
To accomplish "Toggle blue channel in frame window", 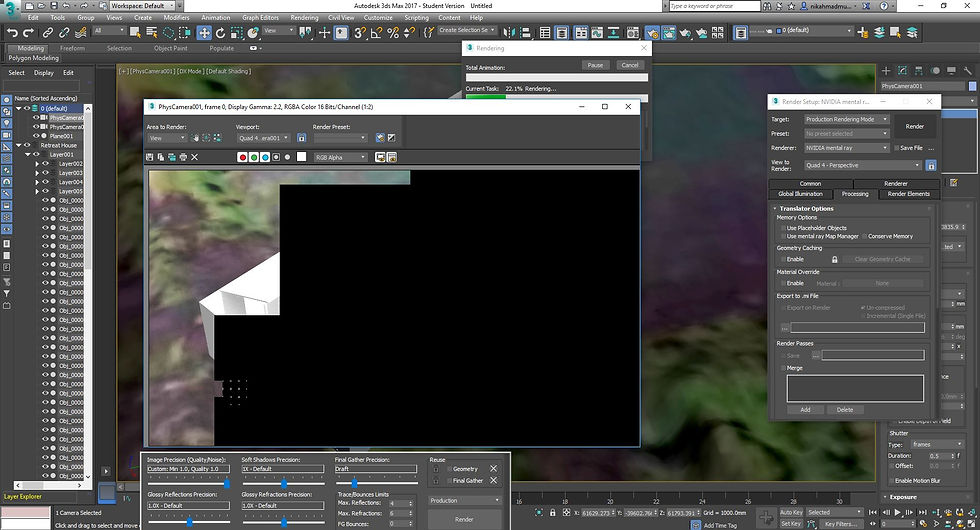I will tap(265, 157).
